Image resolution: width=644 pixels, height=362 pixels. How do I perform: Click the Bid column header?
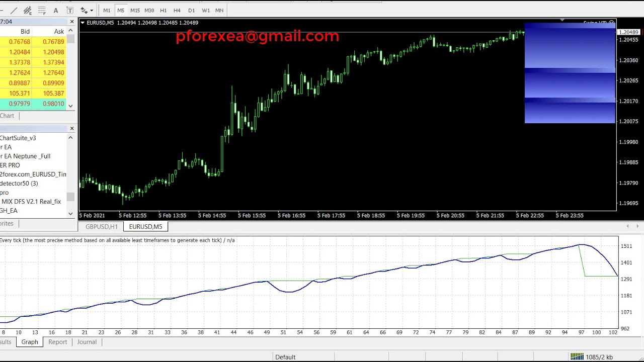25,31
